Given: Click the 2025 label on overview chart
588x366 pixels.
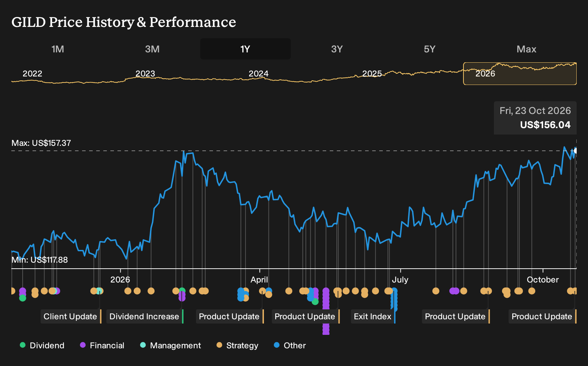Looking at the screenshot, I should [x=372, y=74].
